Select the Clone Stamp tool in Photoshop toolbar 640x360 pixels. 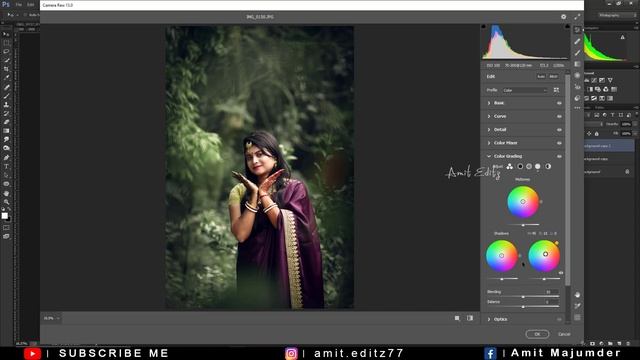pos(6,105)
